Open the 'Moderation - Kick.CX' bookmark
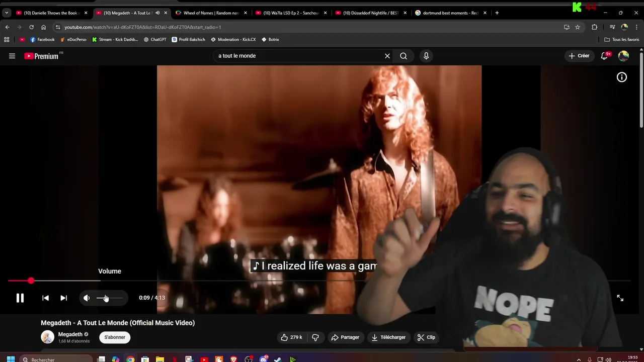The height and width of the screenshot is (362, 644). click(233, 39)
